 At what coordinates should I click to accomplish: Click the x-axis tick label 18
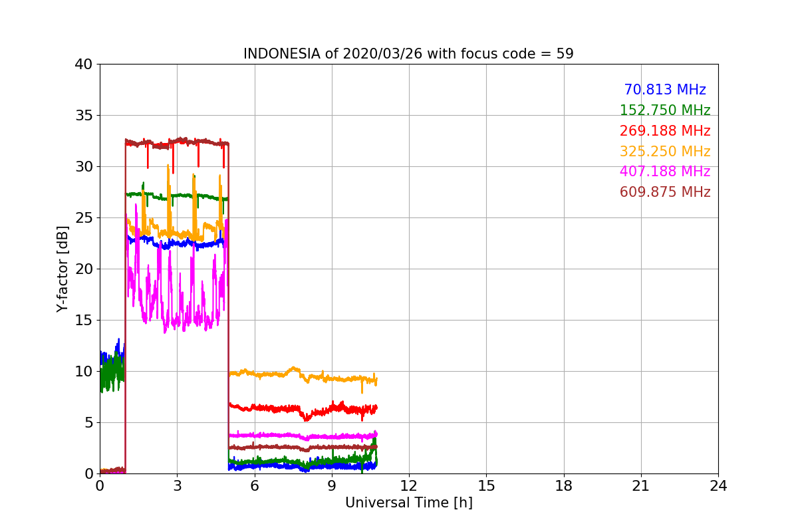pyautogui.click(x=564, y=486)
